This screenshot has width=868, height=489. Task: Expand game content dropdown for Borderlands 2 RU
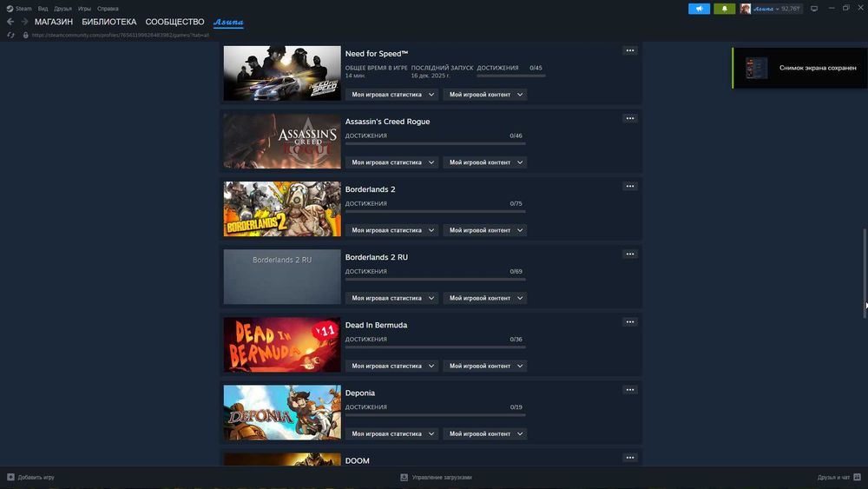[x=485, y=298]
